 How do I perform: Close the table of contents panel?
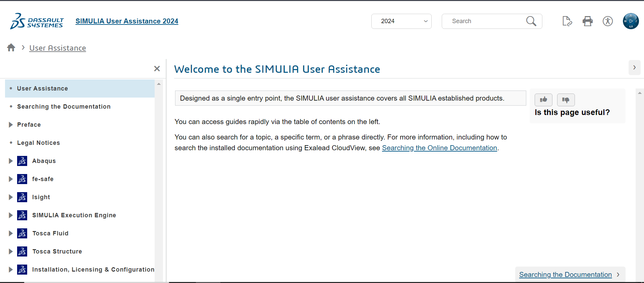157,69
